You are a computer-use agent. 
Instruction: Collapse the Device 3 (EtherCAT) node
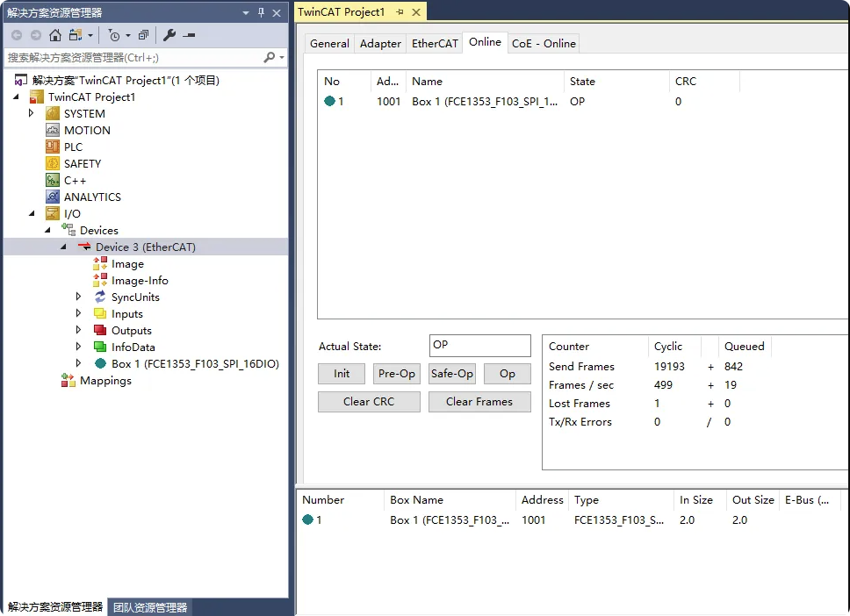(x=63, y=247)
